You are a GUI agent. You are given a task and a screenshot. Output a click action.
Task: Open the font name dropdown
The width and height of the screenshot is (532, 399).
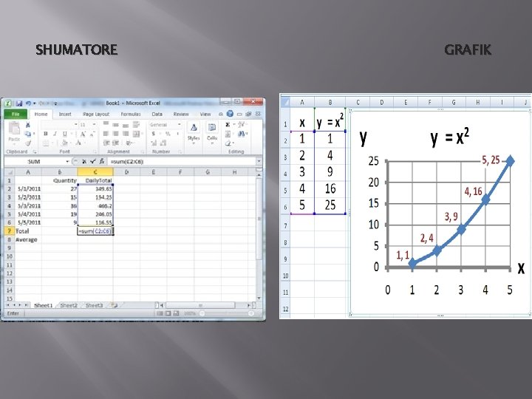click(x=75, y=125)
